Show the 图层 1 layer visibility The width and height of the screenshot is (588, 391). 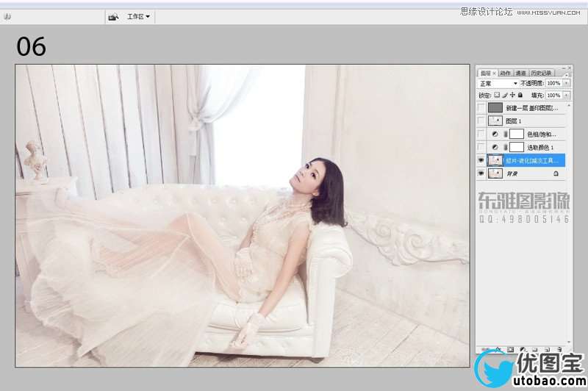point(481,121)
